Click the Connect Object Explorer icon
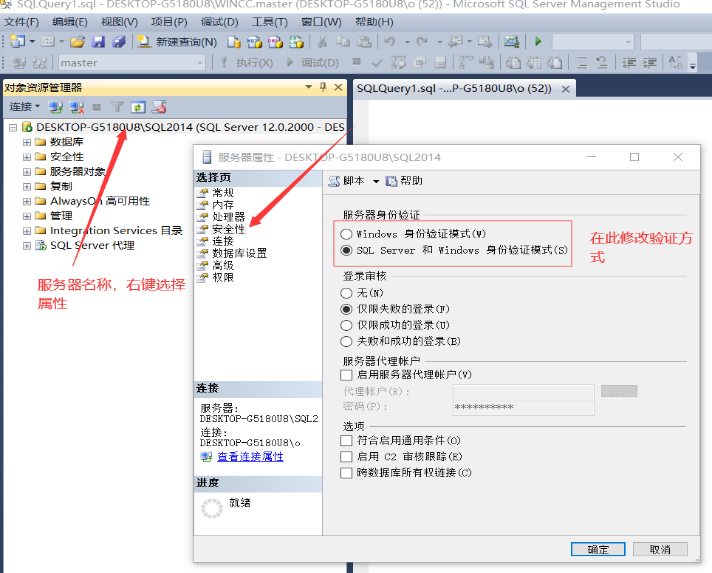712x573 pixels. pyautogui.click(x=56, y=107)
